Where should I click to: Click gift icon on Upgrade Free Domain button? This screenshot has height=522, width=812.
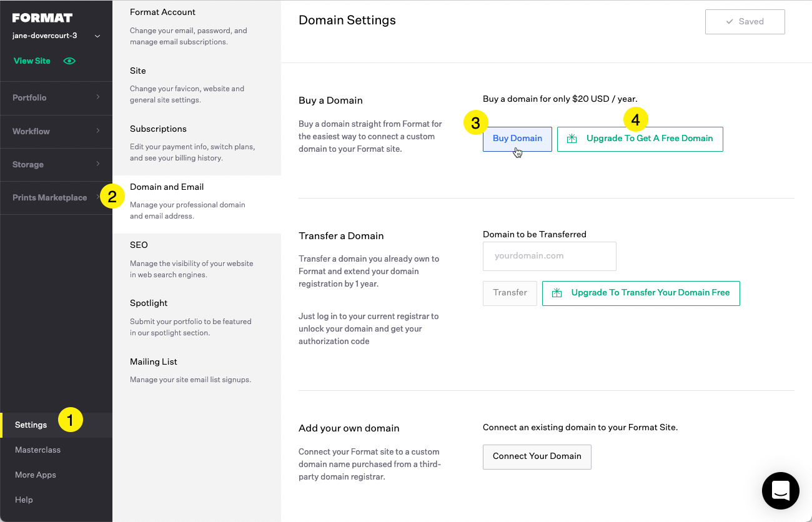pos(572,139)
